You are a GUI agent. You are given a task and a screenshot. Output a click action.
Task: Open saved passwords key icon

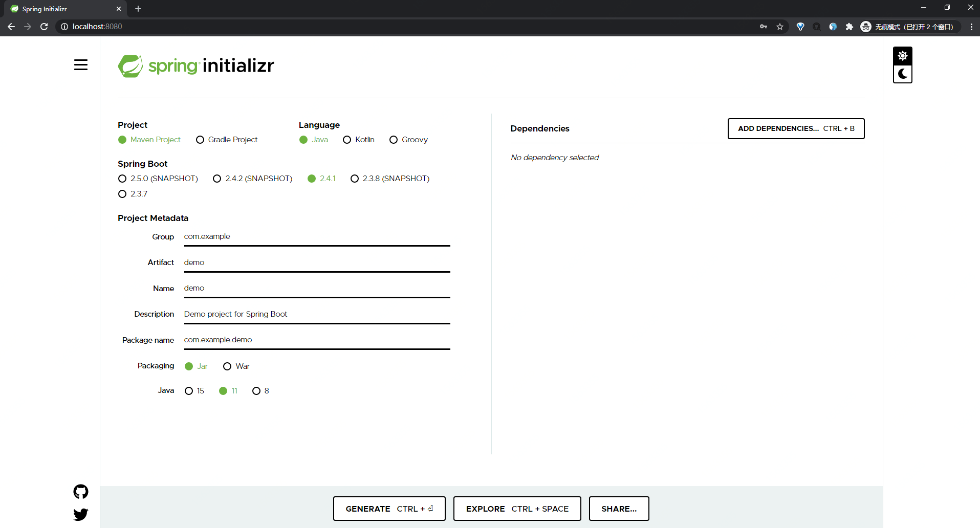[x=764, y=27]
